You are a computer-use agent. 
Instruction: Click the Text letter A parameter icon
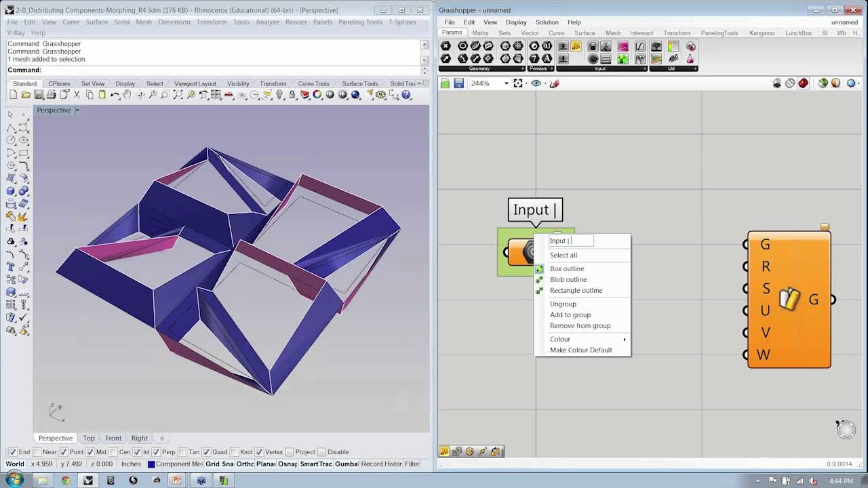(x=547, y=58)
